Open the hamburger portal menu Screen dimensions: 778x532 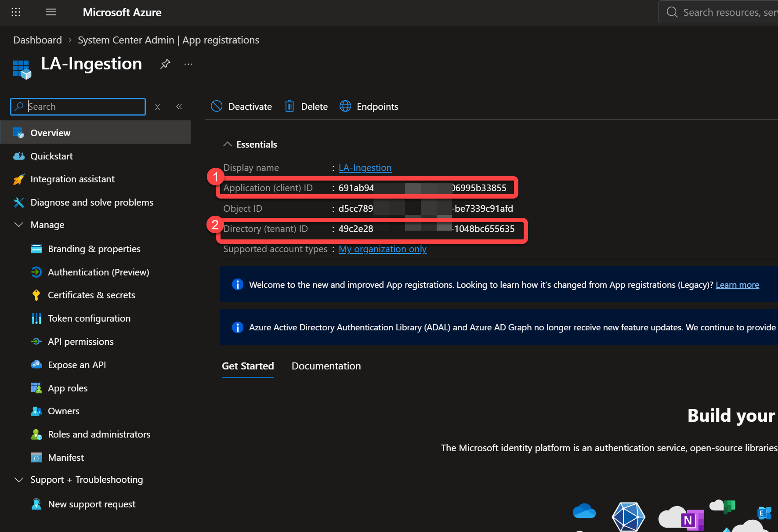point(51,12)
